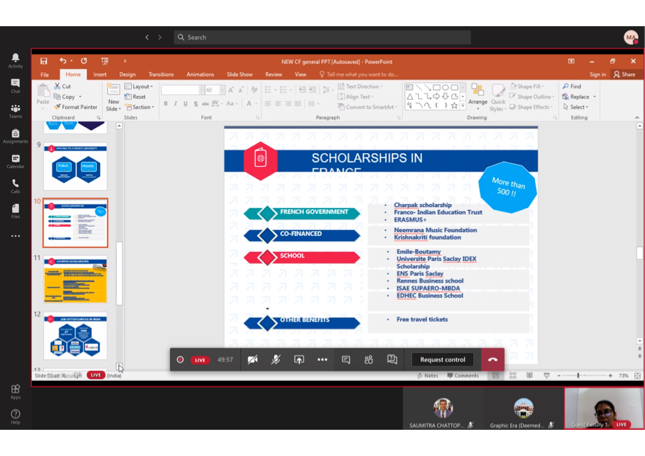The image size is (645, 456).
Task: Open Activity in Teams sidebar
Action: pos(15,61)
